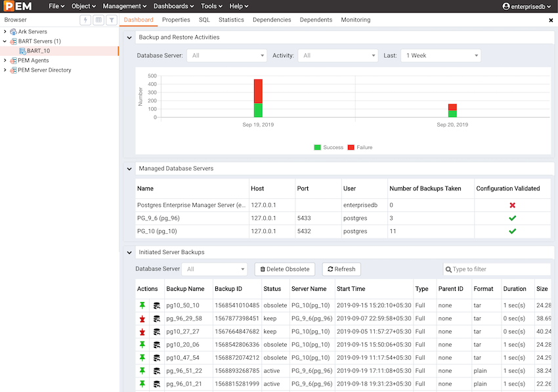This screenshot has height=392, width=558.
Task: Click the Delete Obsolete button
Action: point(285,269)
